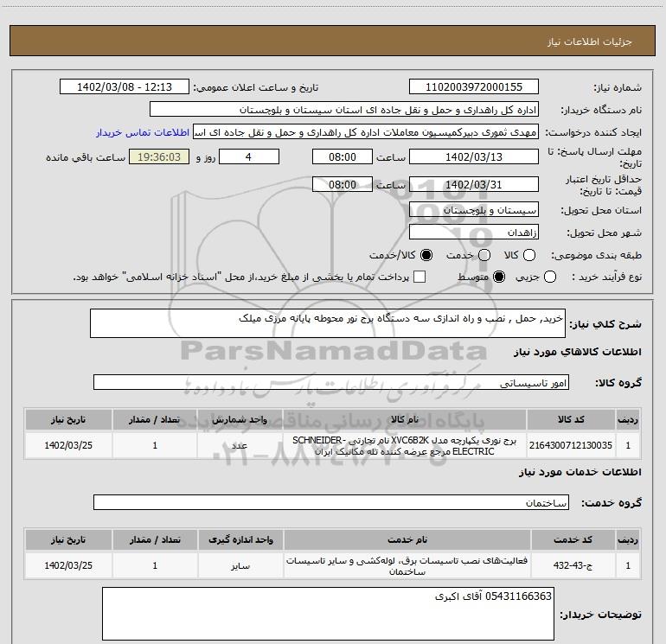Click the price validity hour field 08:00
This screenshot has width=666, height=644.
click(x=343, y=184)
